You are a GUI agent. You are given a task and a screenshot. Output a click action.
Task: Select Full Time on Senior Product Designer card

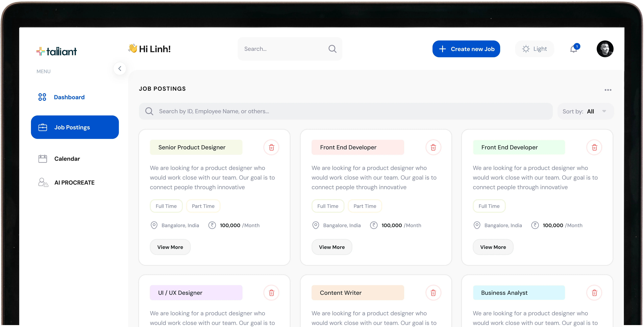pos(166,206)
